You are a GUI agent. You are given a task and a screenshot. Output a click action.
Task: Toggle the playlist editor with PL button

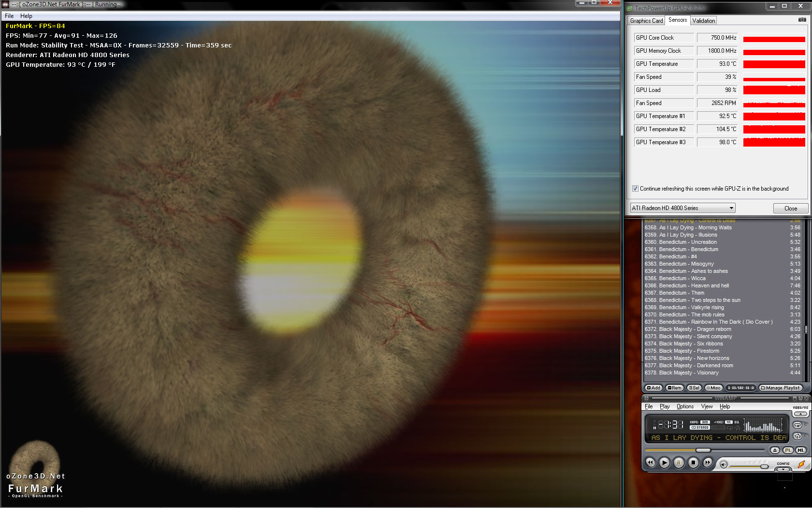click(x=788, y=450)
